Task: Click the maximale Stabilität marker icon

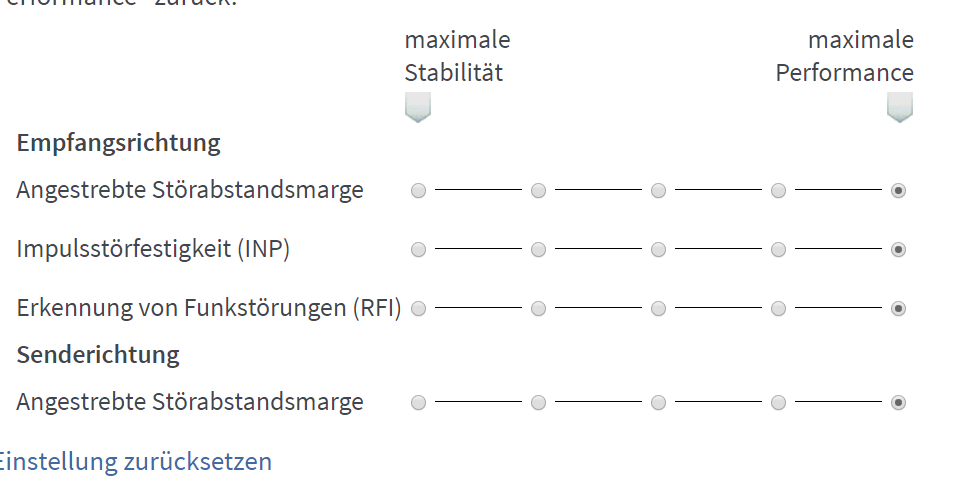Action: 418,107
